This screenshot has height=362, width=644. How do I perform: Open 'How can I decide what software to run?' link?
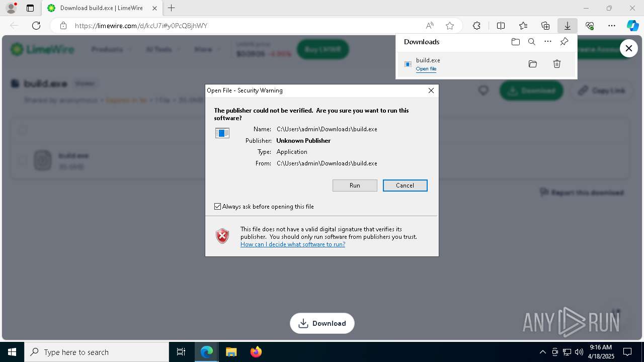(293, 244)
